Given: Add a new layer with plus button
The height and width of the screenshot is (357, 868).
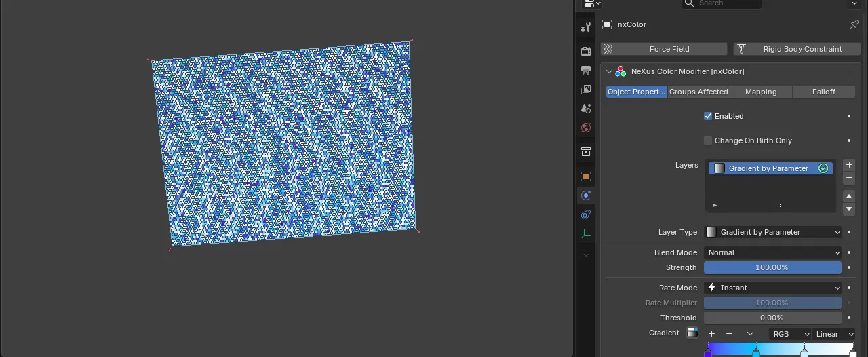Looking at the screenshot, I should (x=849, y=165).
